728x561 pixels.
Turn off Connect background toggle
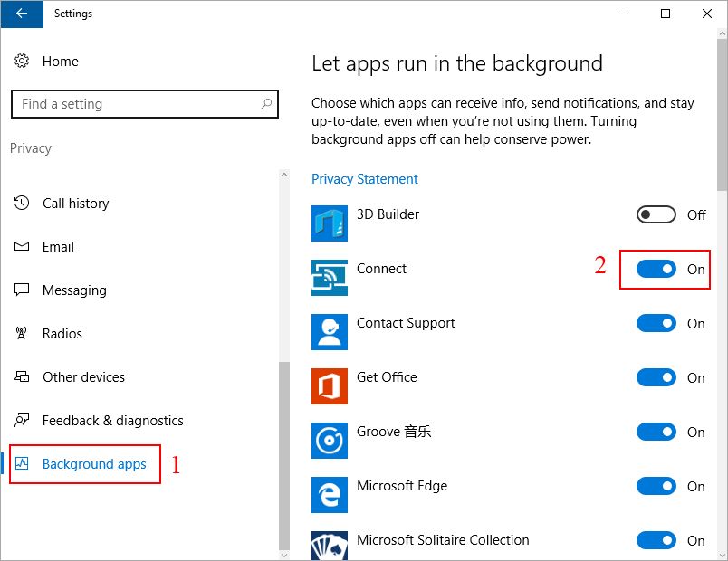coord(656,269)
